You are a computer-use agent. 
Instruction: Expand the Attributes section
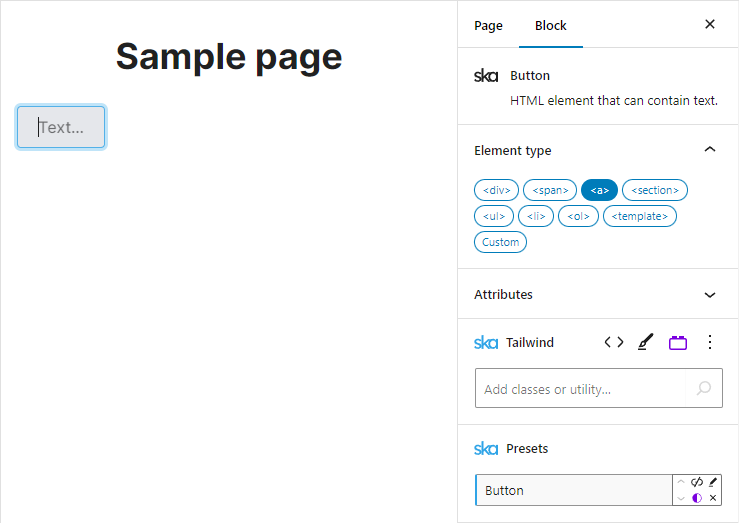(x=710, y=295)
